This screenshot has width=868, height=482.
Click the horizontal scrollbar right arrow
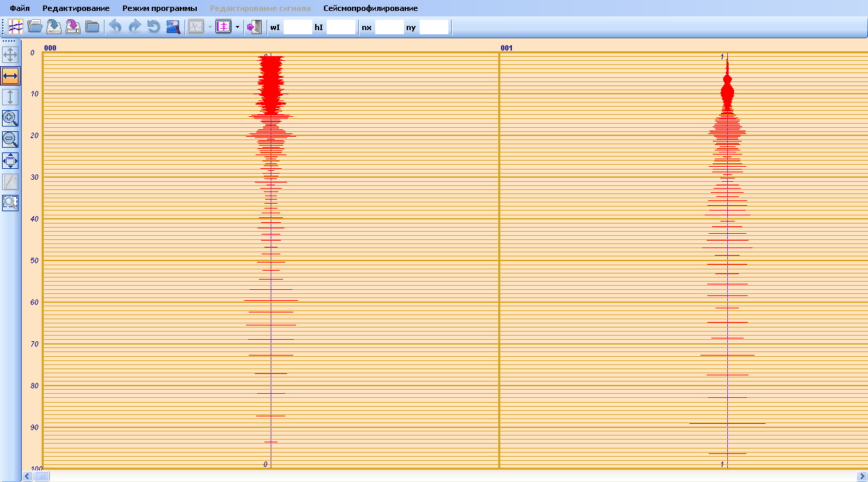[861, 476]
